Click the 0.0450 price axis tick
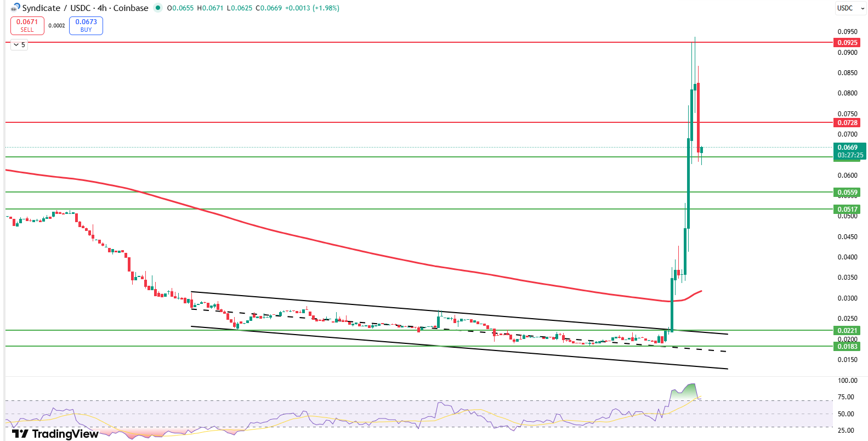Screen dimensions: 868x441 [x=847, y=237]
